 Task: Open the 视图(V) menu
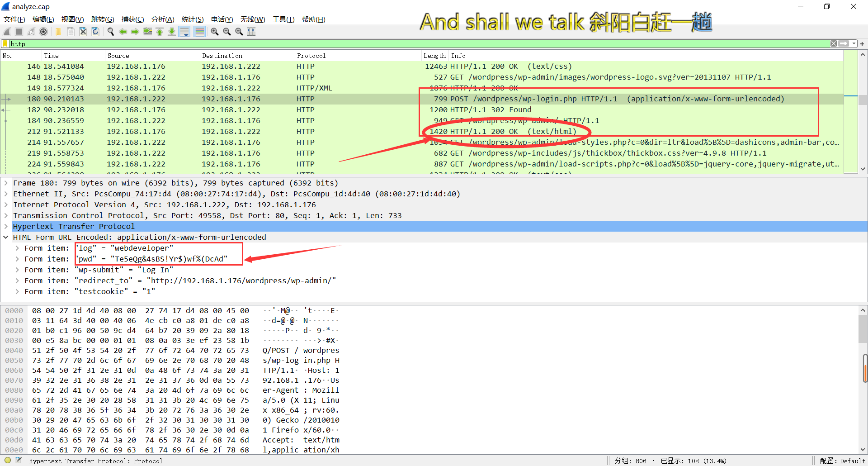(73, 19)
